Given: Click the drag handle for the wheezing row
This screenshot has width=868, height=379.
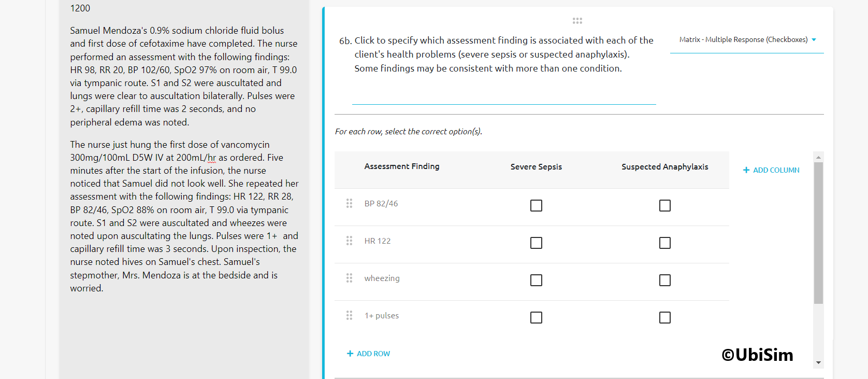Looking at the screenshot, I should (349, 278).
